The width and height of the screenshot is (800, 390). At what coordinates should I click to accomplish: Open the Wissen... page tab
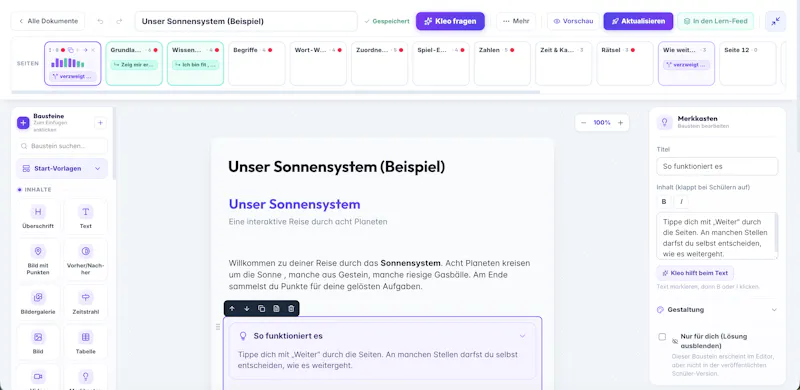[x=195, y=63]
